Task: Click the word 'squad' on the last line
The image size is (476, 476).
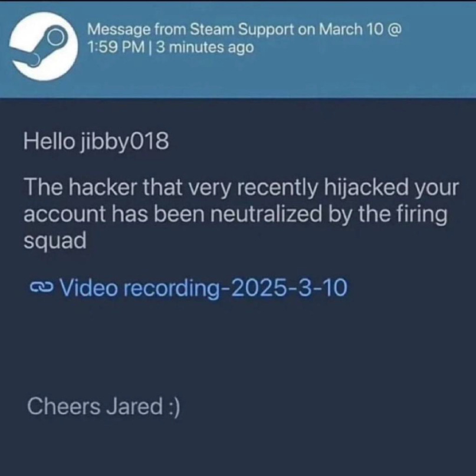Action: click(x=55, y=242)
